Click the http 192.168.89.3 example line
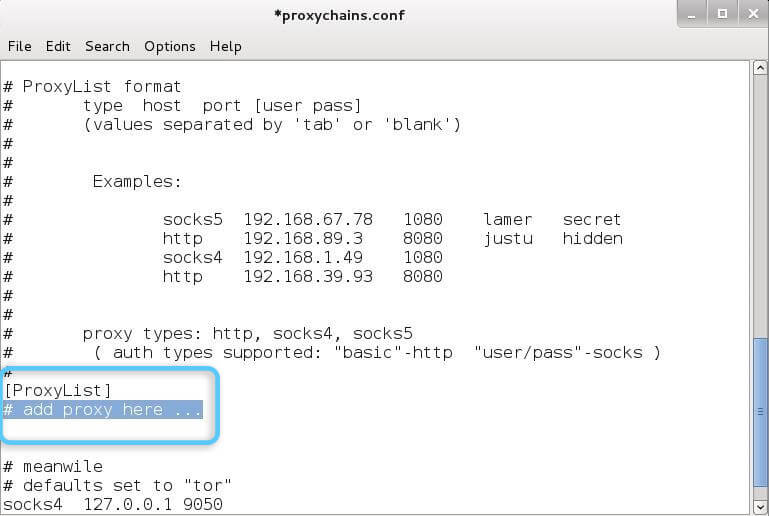The width and height of the screenshot is (769, 516). tap(392, 239)
